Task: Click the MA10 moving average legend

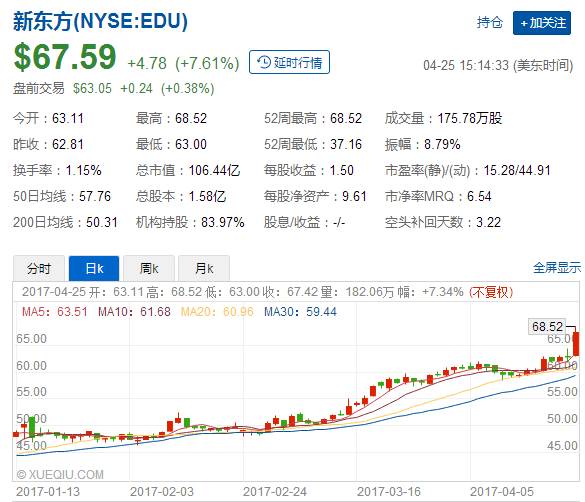Action: click(134, 312)
